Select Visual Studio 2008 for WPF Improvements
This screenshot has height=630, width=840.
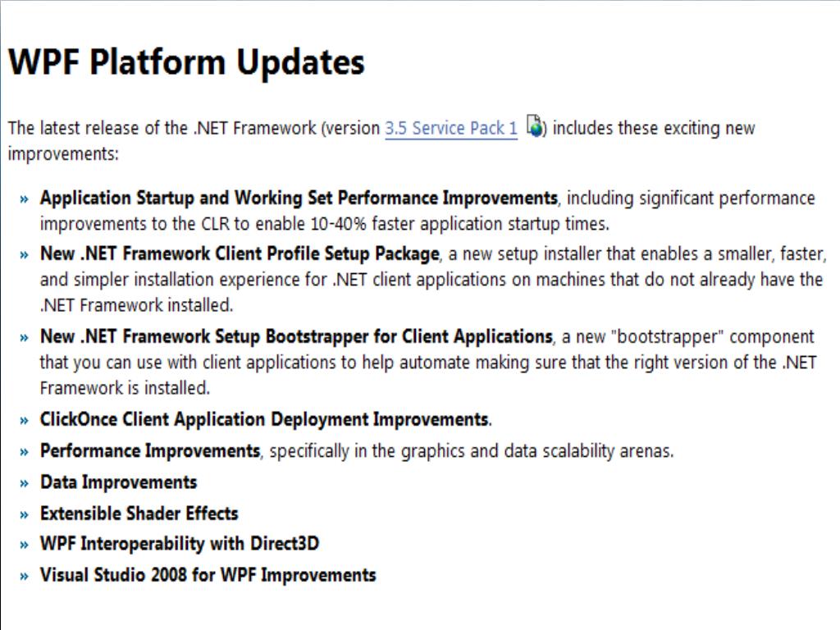pyautogui.click(x=208, y=575)
